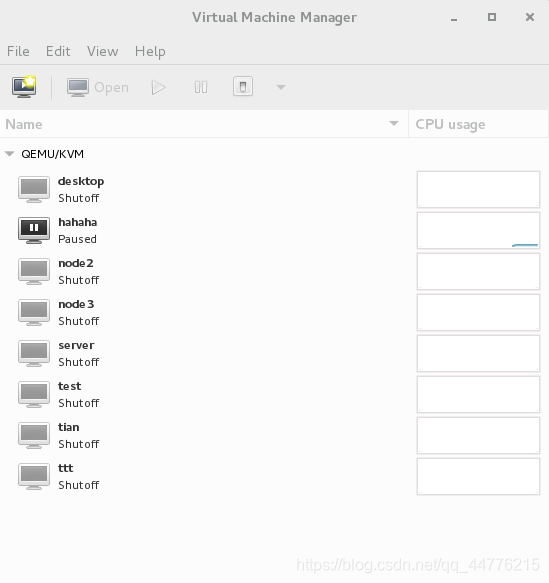Viewport: 549px width, 583px height.
Task: Open the shutdown options dropdown arrow
Action: pos(281,87)
